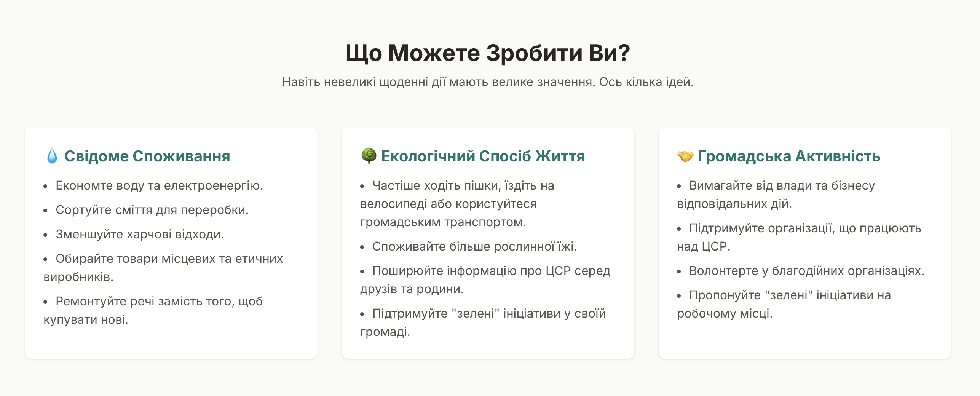Click the handshake emoji icon
The height and width of the screenshot is (396, 980).
coord(685,156)
